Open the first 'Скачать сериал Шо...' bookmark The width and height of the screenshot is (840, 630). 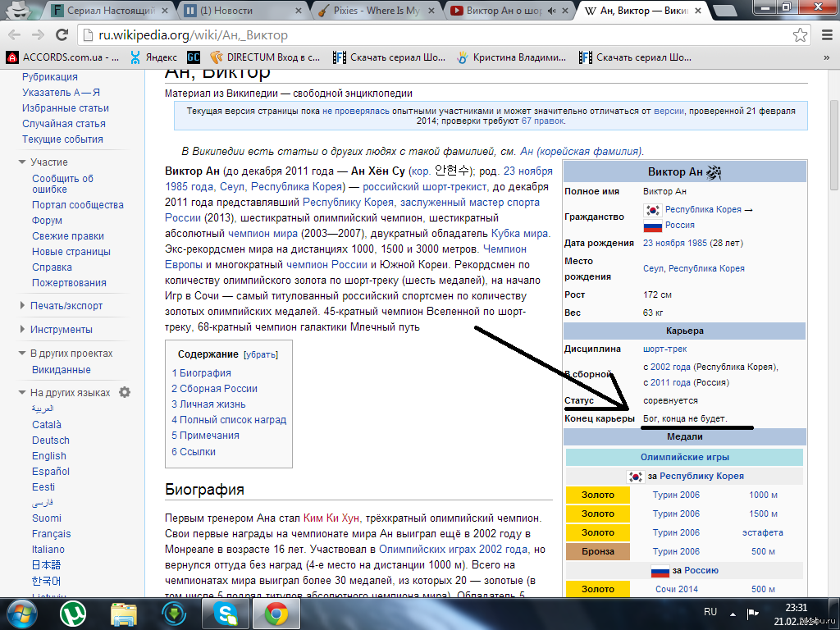tap(389, 57)
